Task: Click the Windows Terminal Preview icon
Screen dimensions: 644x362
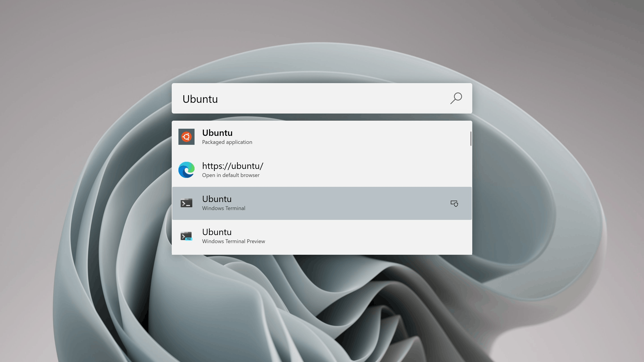Action: click(x=187, y=236)
